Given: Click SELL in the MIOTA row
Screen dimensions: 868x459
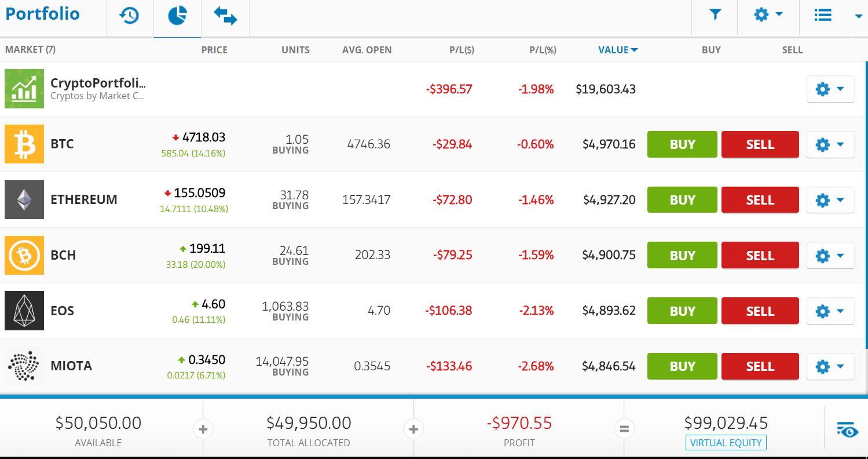Looking at the screenshot, I should pyautogui.click(x=760, y=366).
